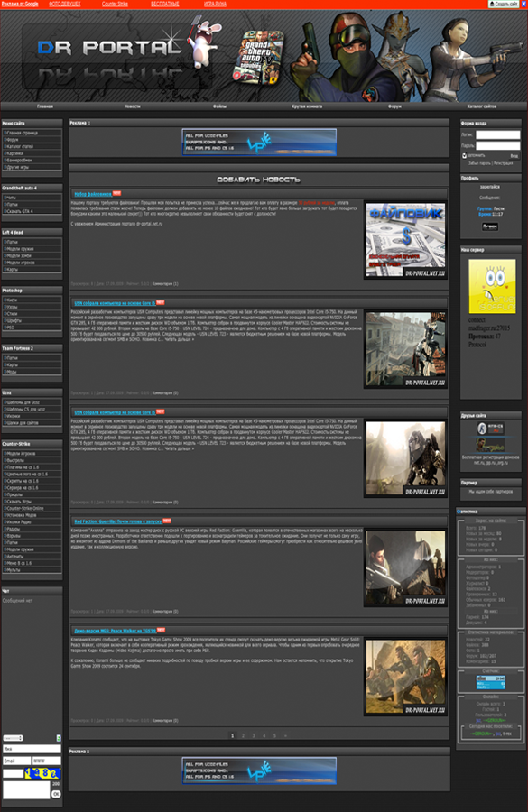Image resolution: width=528 pixels, height=812 pixels.
Task: Click into the chat WWW input field
Action: pos(47,761)
